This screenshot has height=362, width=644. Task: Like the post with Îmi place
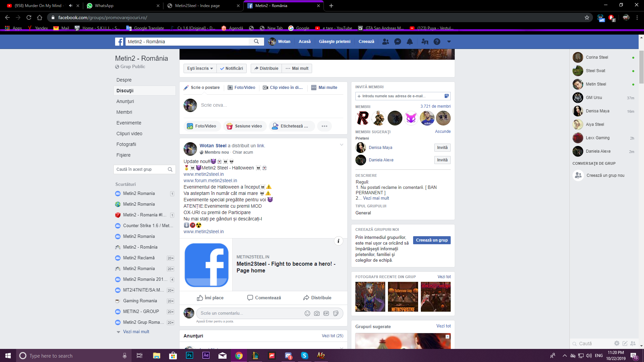tap(210, 298)
